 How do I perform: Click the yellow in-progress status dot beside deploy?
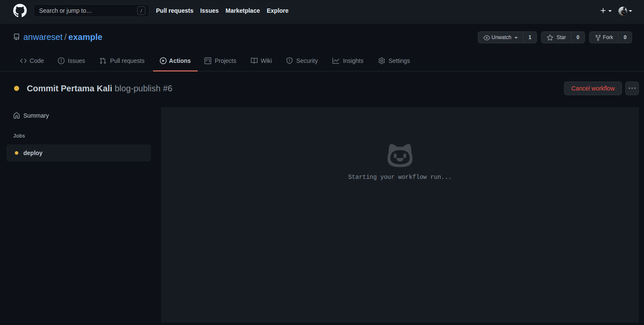pyautogui.click(x=17, y=153)
